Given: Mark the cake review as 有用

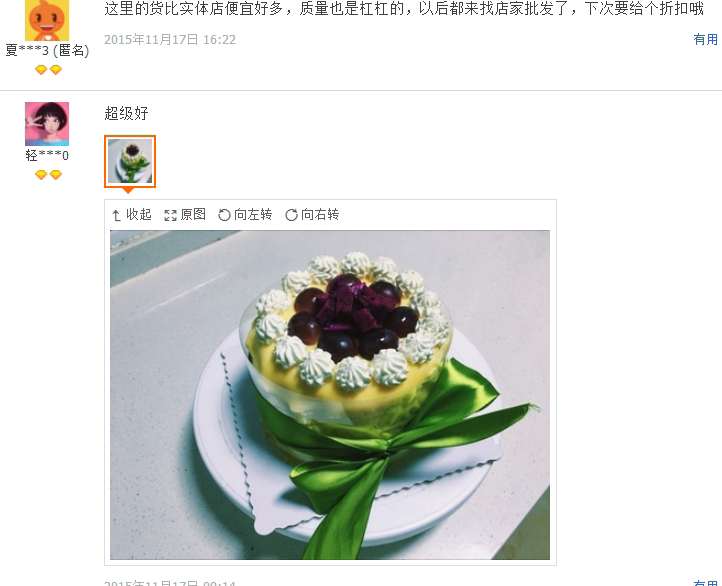Looking at the screenshot, I should (x=705, y=583).
